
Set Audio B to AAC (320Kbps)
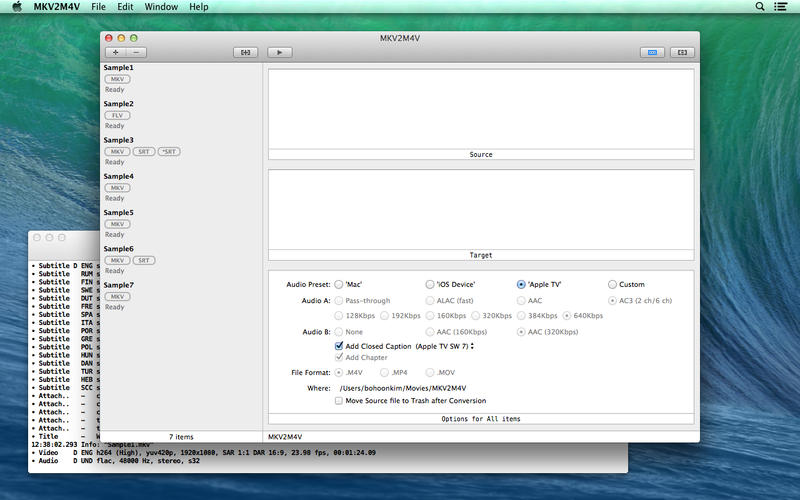(x=521, y=332)
